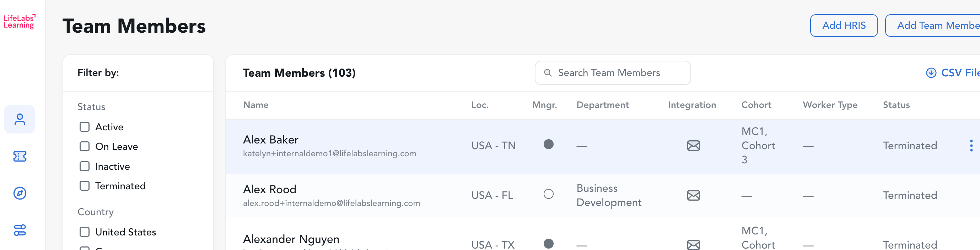Sort by the Status column header
The width and height of the screenshot is (980, 250).
click(896, 105)
